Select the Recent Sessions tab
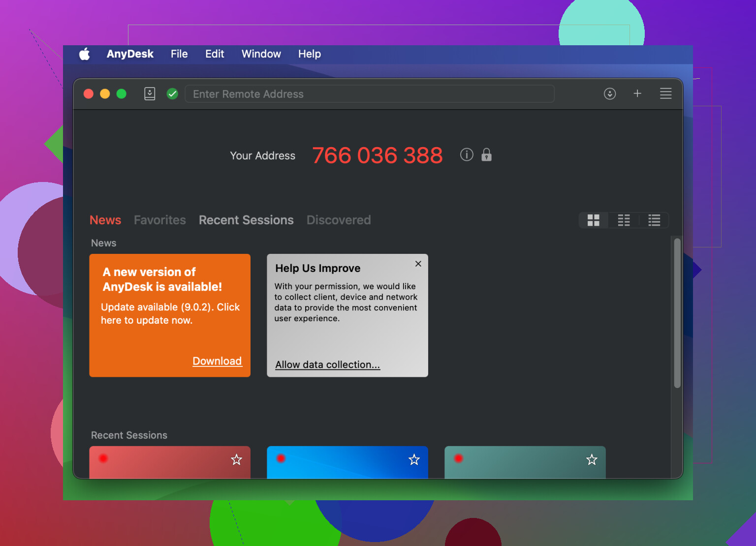This screenshot has width=756, height=546. click(x=246, y=220)
